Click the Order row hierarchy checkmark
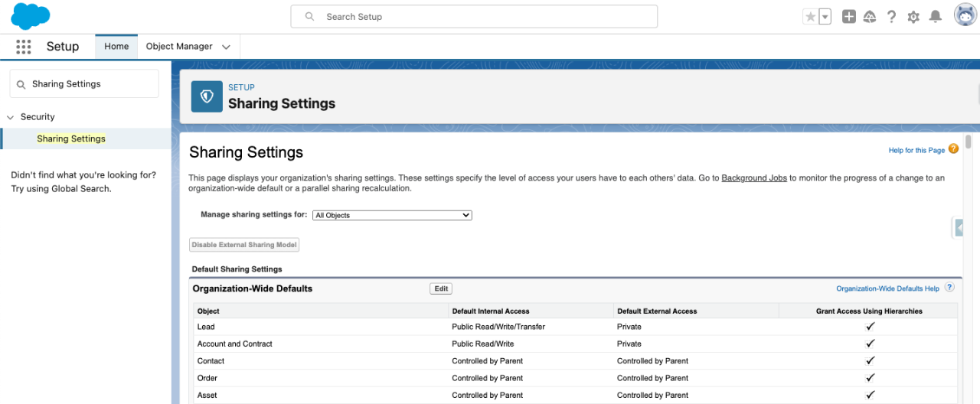980x404 pixels. click(x=870, y=378)
